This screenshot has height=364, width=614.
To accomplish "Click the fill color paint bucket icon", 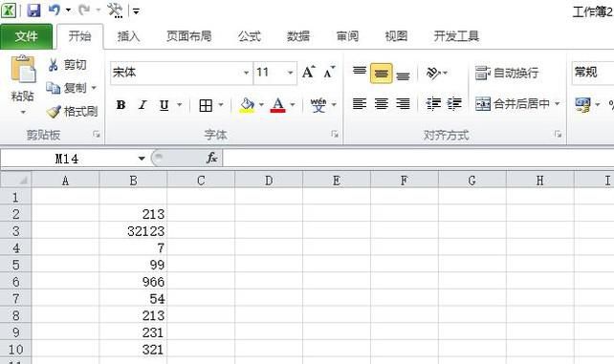I will point(247,105).
